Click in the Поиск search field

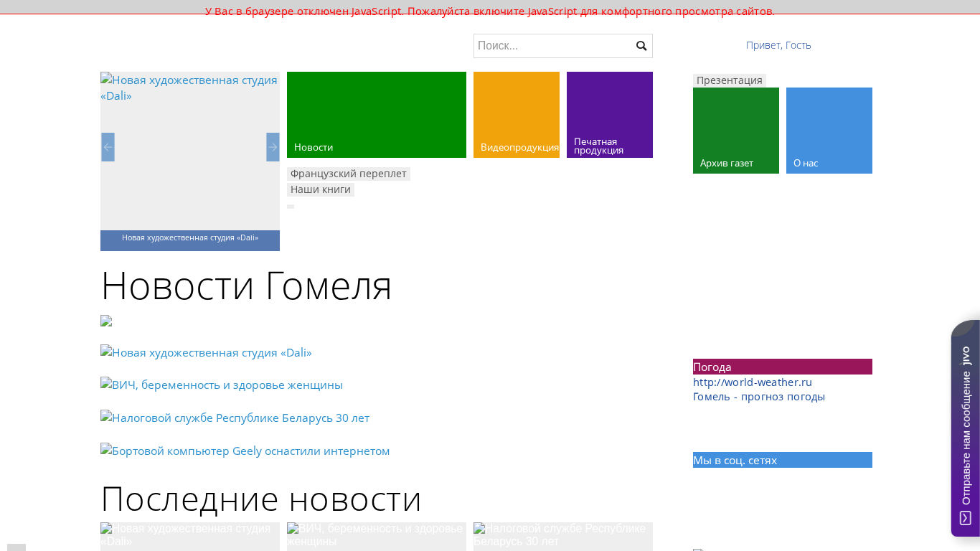click(552, 46)
